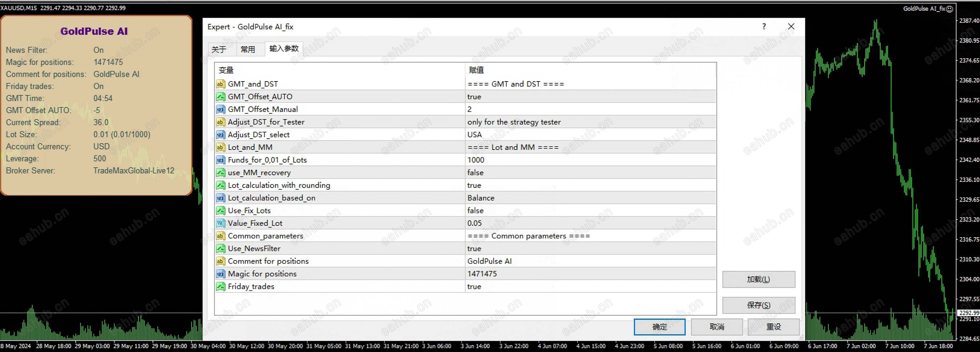Click the Comment for positions string icon
Viewport: 980px width, 352px height.
(220, 261)
